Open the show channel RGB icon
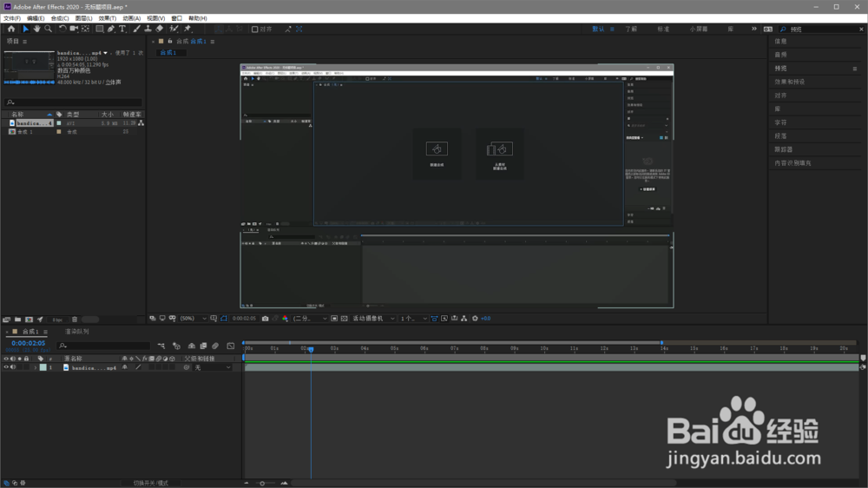868x488 pixels. pos(285,319)
